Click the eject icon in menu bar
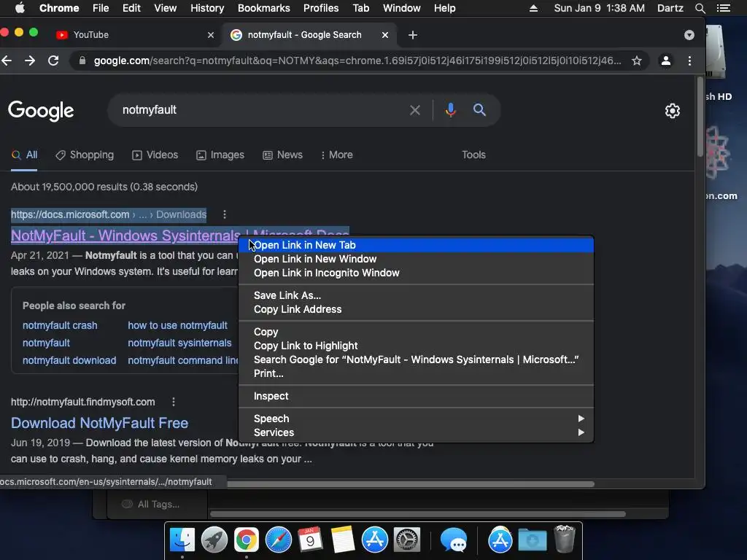Viewport: 747px width, 560px height. point(533,8)
